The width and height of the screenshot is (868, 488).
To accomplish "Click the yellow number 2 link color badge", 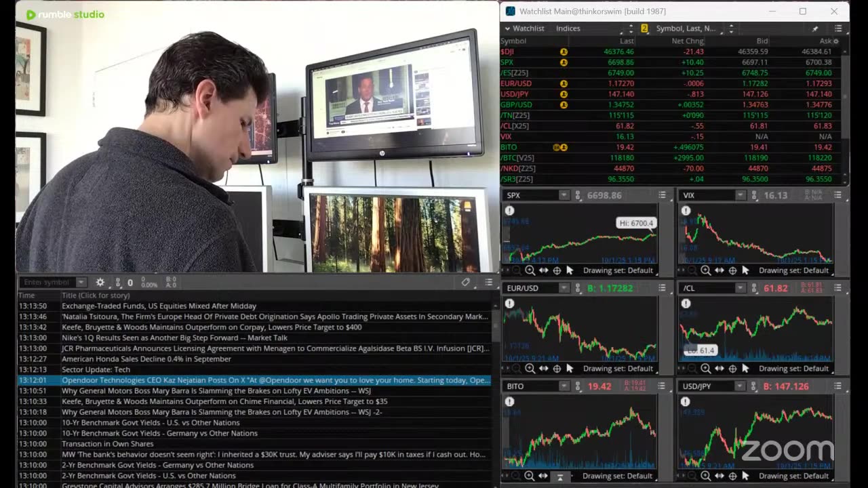I will tap(644, 28).
